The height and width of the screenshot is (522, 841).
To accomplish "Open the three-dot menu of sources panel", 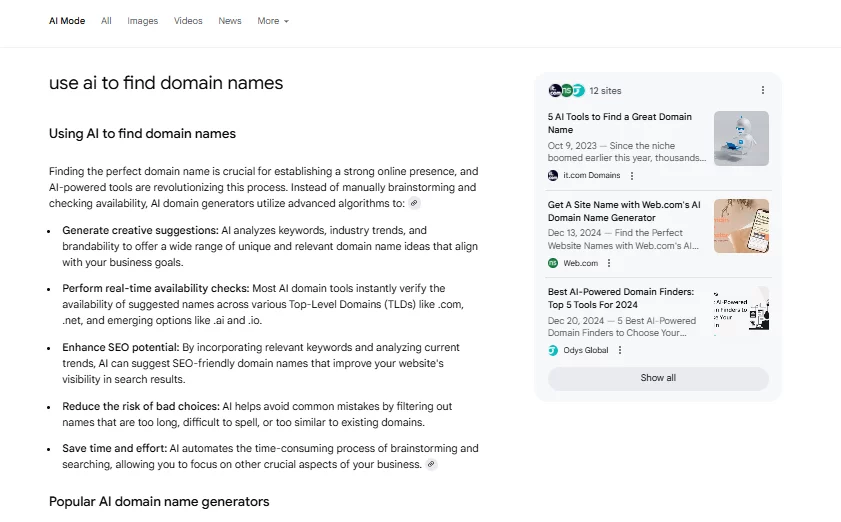I will 763,90.
